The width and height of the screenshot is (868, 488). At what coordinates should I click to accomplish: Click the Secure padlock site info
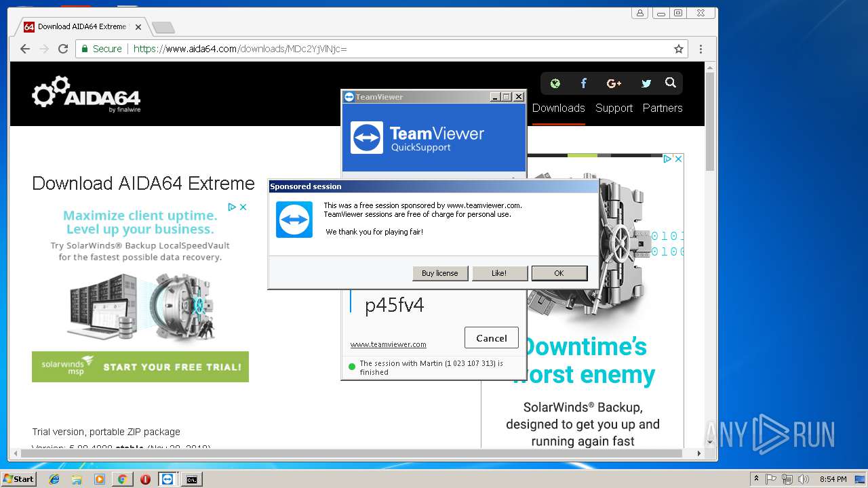point(102,49)
